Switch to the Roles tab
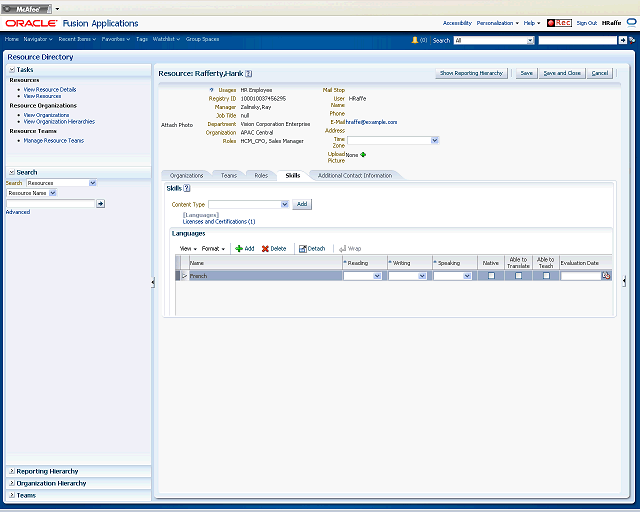Viewport: 640px width, 512px height. coord(261,176)
